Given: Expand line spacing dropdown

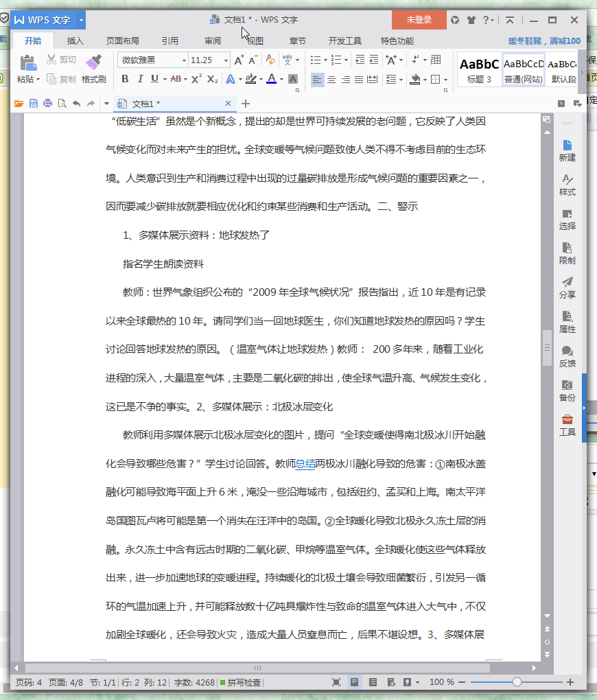Looking at the screenshot, I should click(401, 80).
